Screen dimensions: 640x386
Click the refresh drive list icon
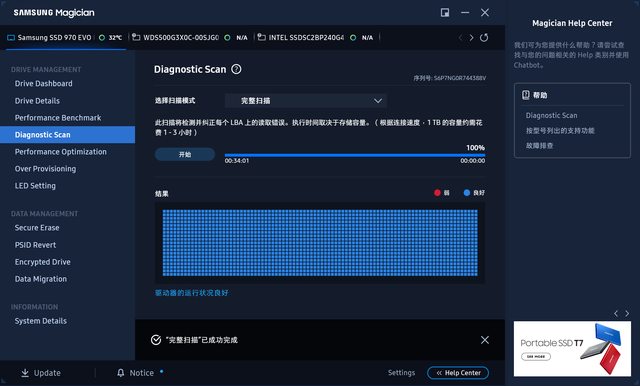[x=484, y=38]
